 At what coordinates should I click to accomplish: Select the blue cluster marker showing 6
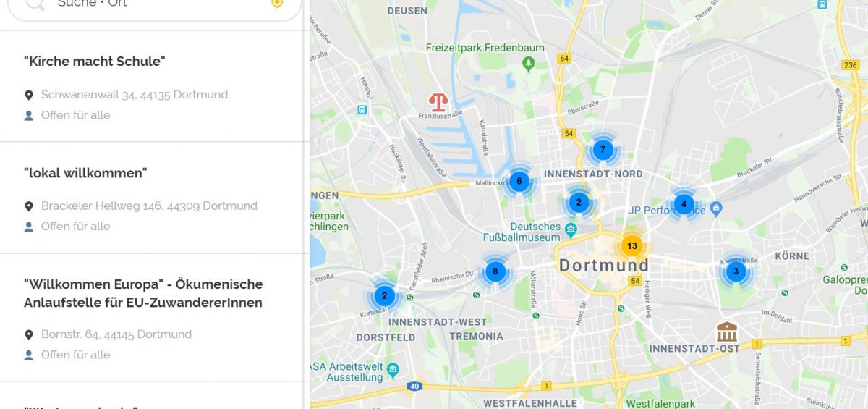click(519, 181)
